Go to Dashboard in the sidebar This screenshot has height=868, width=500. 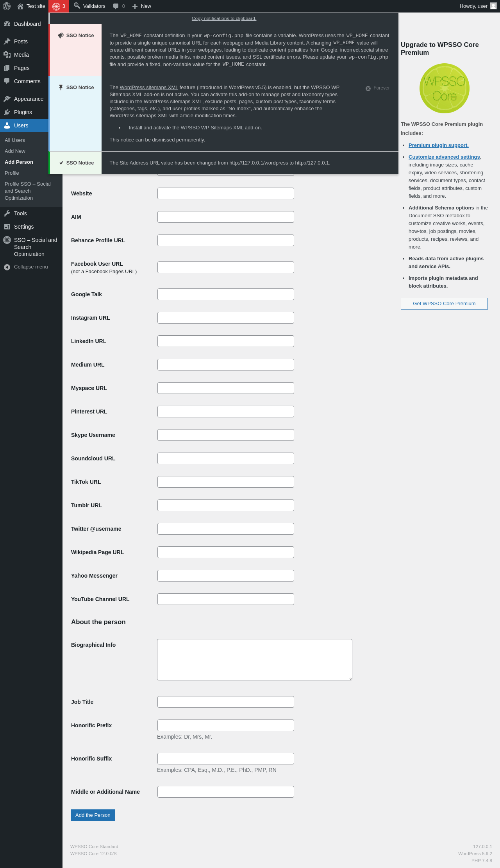(24, 24)
